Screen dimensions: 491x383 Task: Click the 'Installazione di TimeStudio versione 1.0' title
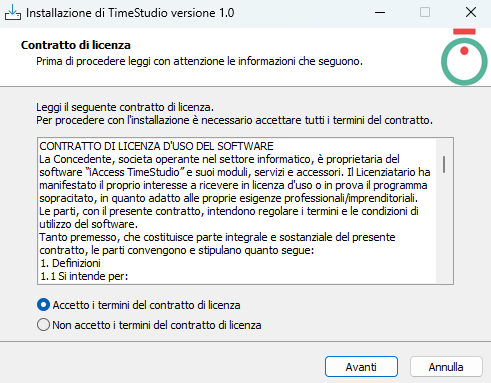[130, 13]
